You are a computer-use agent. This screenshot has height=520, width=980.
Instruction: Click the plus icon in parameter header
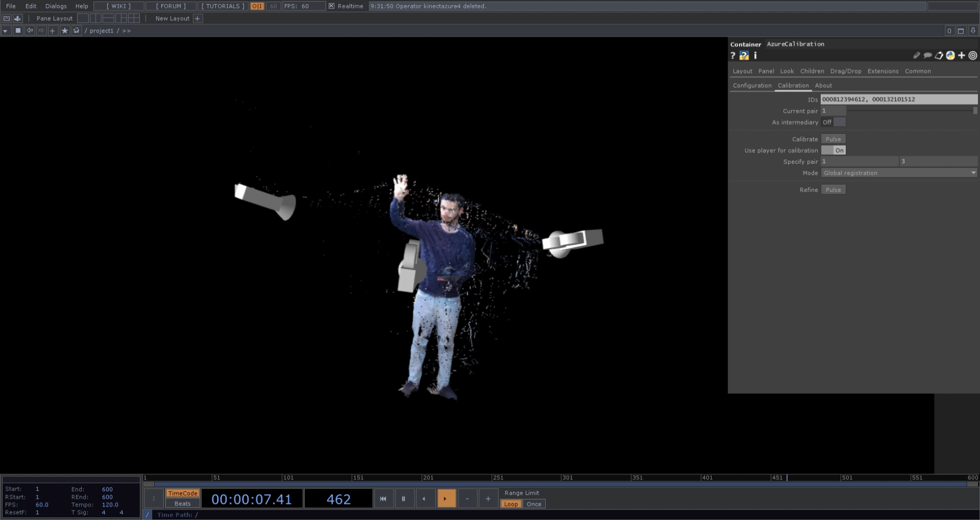(961, 55)
